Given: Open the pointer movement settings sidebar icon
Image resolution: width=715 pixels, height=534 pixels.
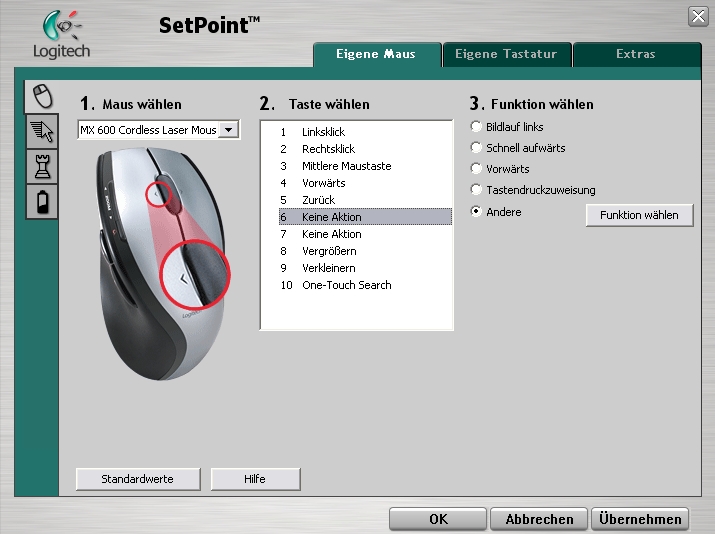Looking at the screenshot, I should [42, 131].
